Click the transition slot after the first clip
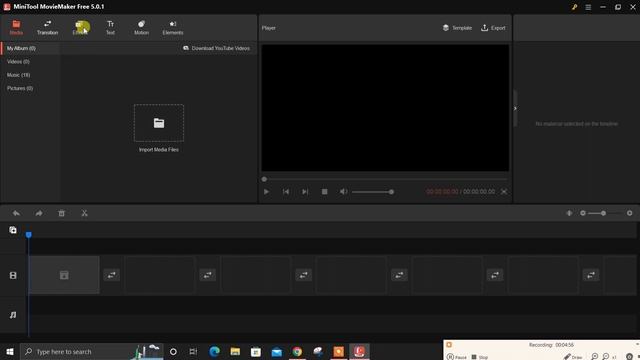Viewport: 640px width, 360px height. click(111, 275)
